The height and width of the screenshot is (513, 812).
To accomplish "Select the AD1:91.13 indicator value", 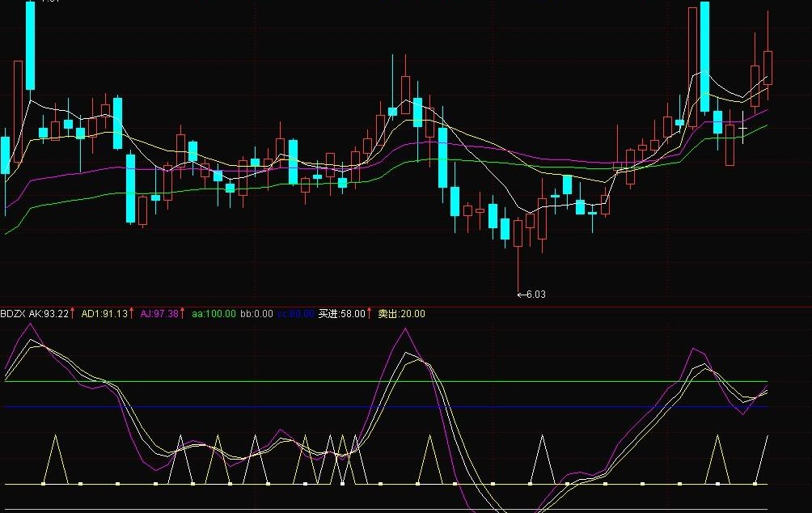I will pos(104,314).
